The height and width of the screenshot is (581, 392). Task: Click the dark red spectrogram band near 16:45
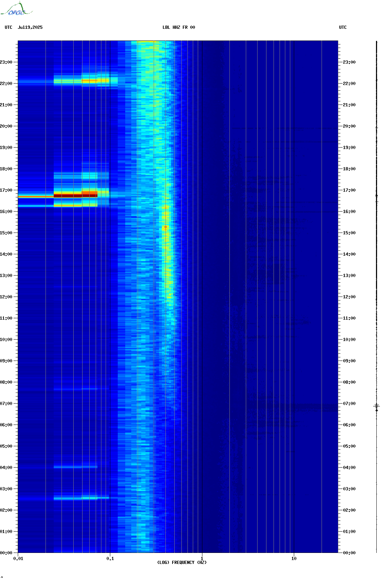75,195
